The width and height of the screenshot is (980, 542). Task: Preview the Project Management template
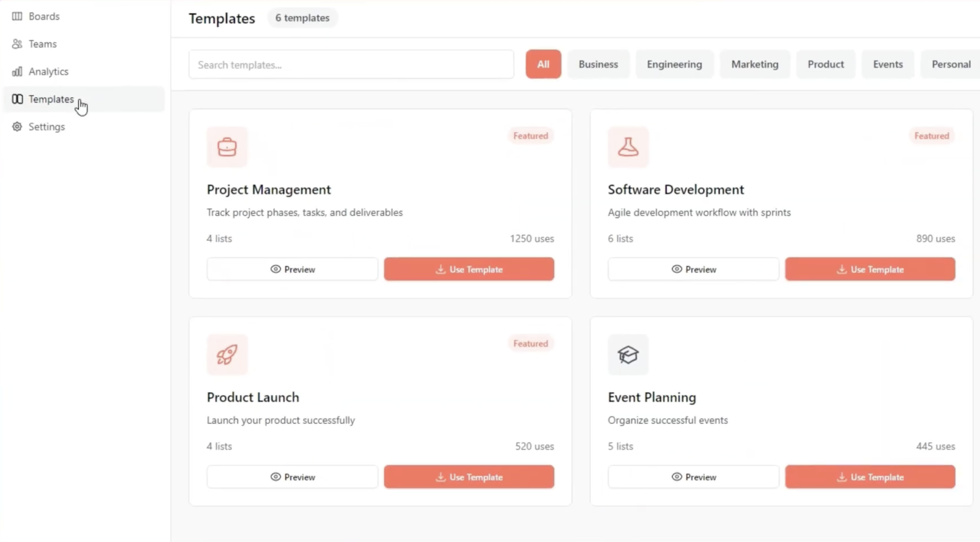[x=292, y=269]
